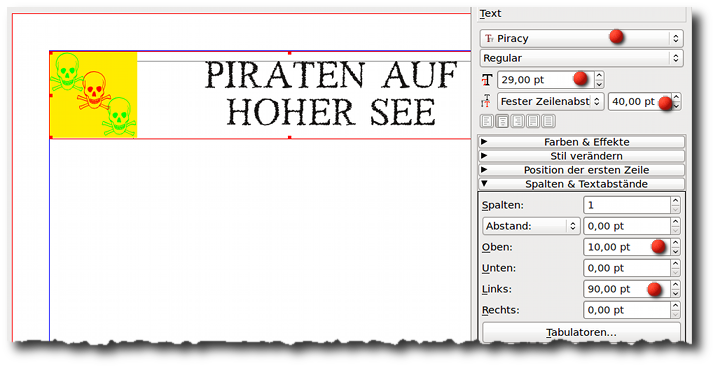This screenshot has width=715, height=382.
Task: Open the Tabulatoren... dialog
Action: tap(581, 332)
